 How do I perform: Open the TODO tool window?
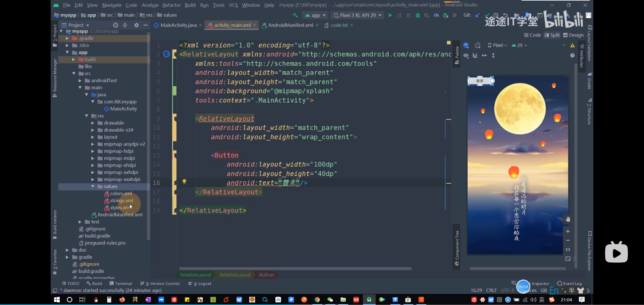click(x=70, y=284)
